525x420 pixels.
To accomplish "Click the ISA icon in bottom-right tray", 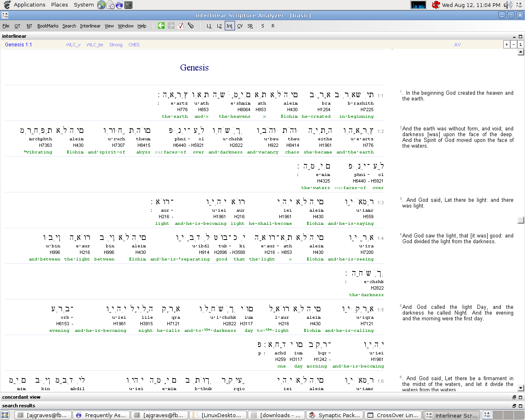I will 487,415.
